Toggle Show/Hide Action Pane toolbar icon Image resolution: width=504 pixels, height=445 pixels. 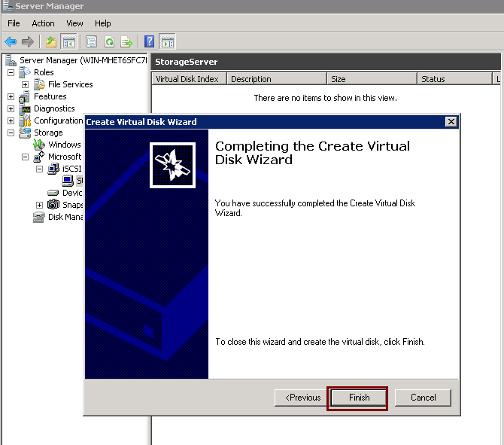(x=166, y=42)
